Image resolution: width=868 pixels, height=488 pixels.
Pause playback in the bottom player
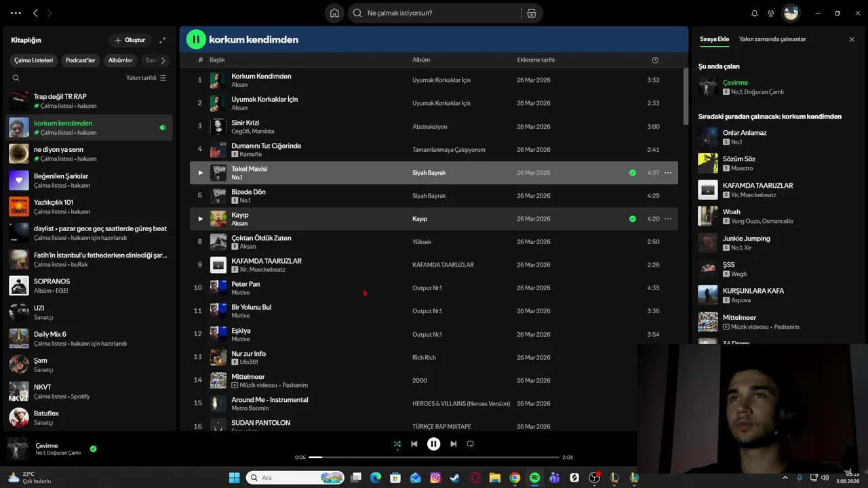434,444
